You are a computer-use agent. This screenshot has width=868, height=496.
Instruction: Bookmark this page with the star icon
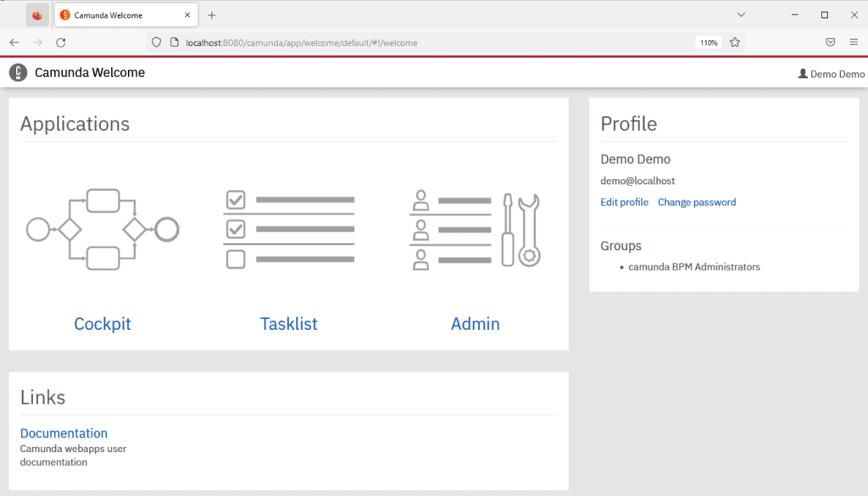click(x=735, y=42)
